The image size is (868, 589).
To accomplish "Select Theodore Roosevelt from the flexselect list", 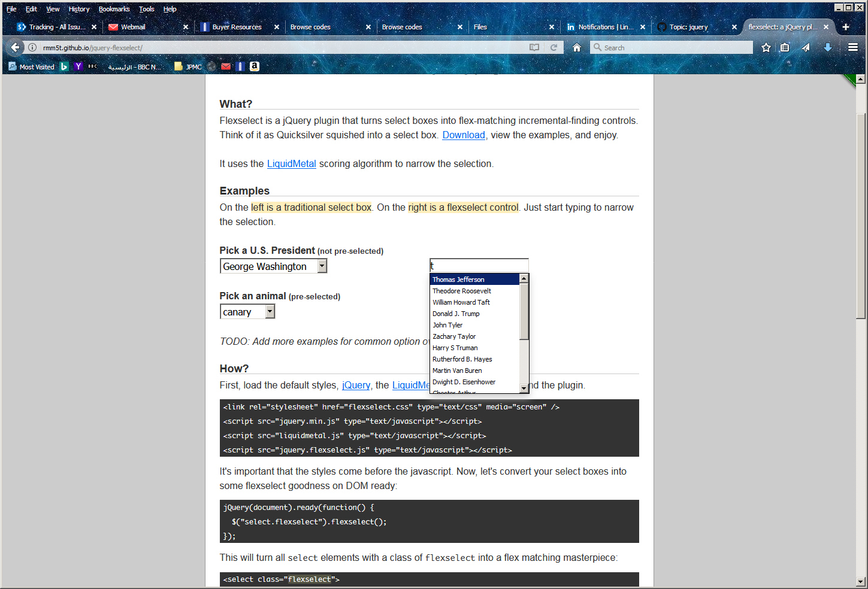I will [x=461, y=291].
